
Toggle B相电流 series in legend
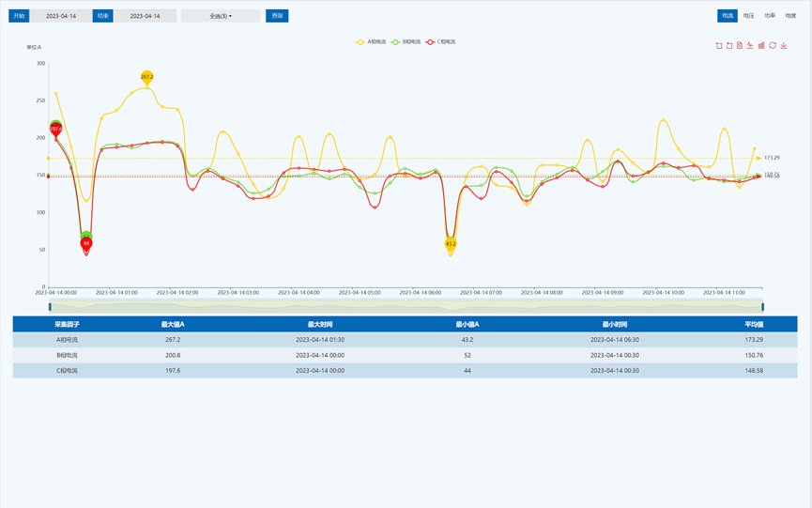pyautogui.click(x=406, y=42)
